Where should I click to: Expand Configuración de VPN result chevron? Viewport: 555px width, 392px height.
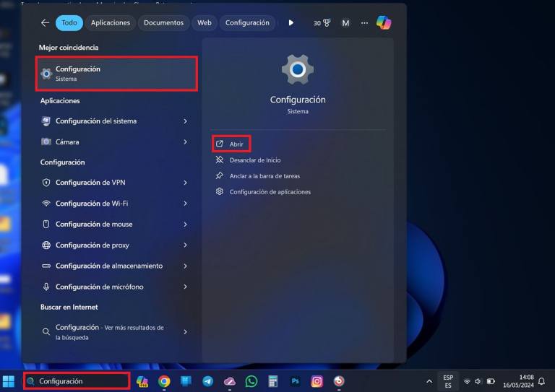185,183
